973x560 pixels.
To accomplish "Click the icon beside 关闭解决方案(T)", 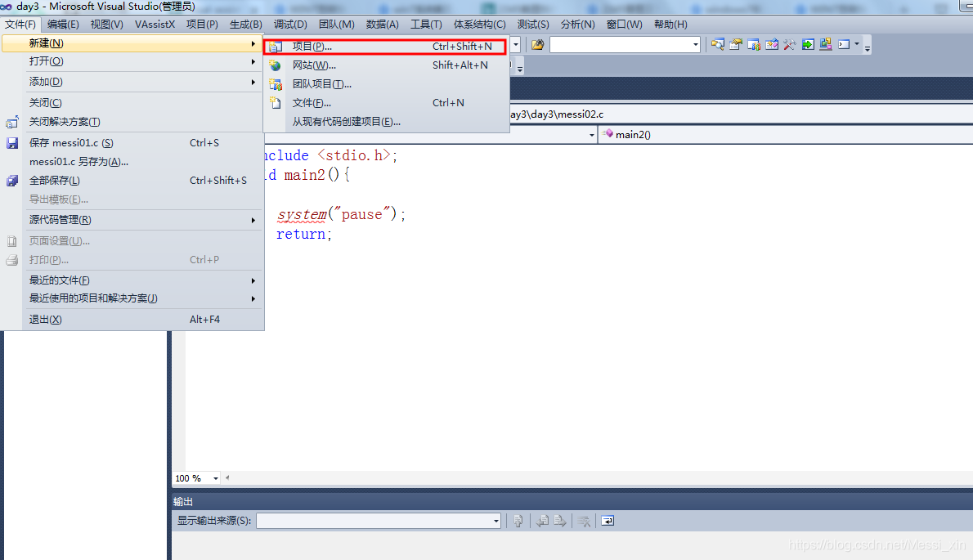I will coord(11,122).
